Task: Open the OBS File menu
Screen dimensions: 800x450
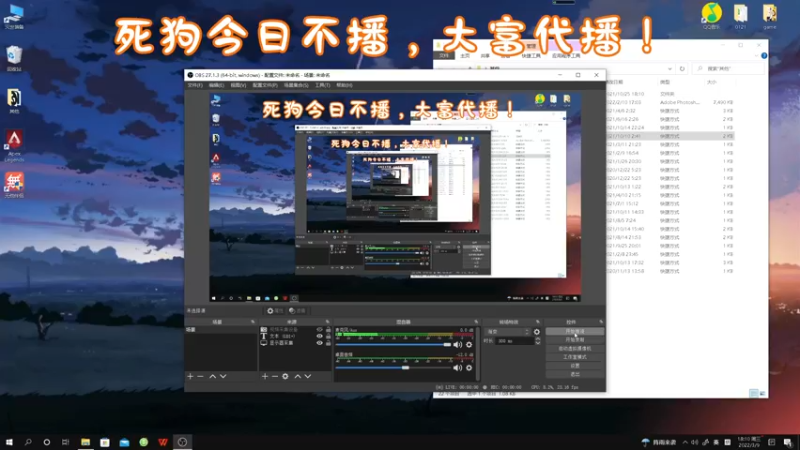Action: 195,85
